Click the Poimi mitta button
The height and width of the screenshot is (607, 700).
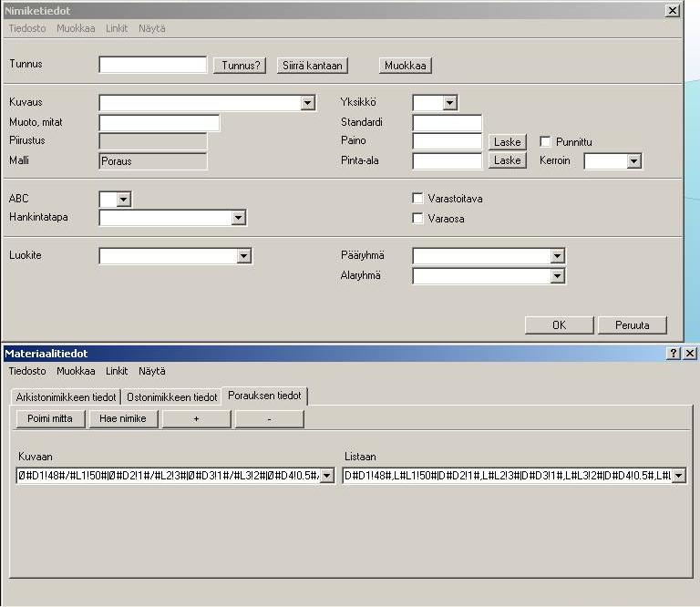[51, 418]
